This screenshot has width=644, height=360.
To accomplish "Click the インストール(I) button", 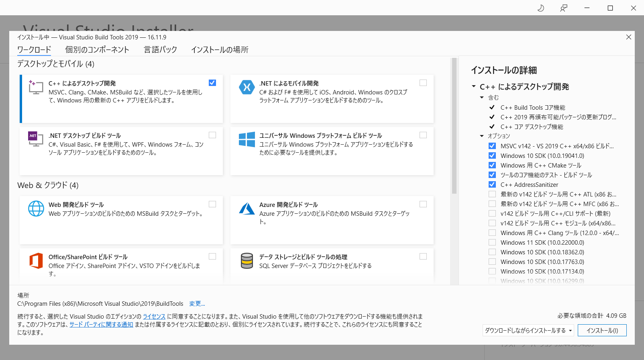I will pyautogui.click(x=602, y=330).
